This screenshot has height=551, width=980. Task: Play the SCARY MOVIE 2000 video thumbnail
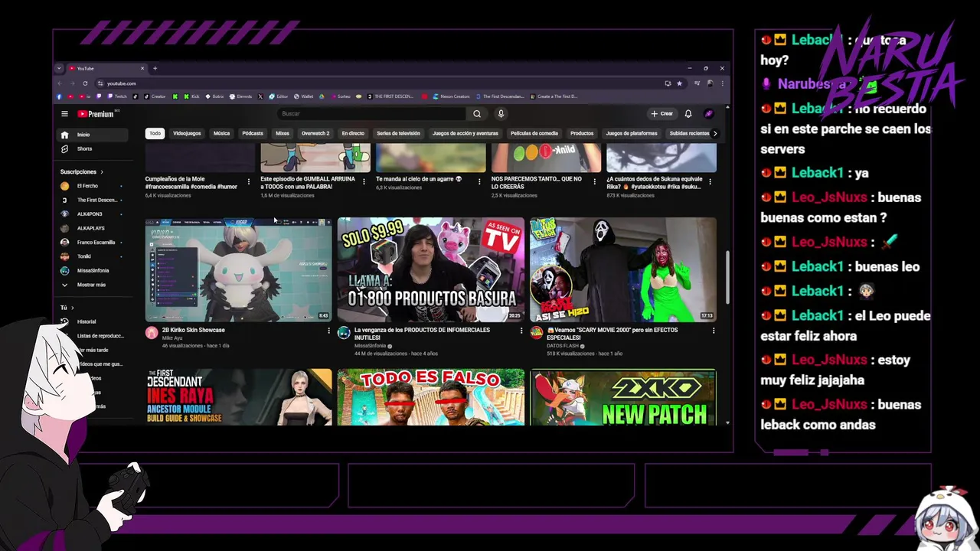623,269
